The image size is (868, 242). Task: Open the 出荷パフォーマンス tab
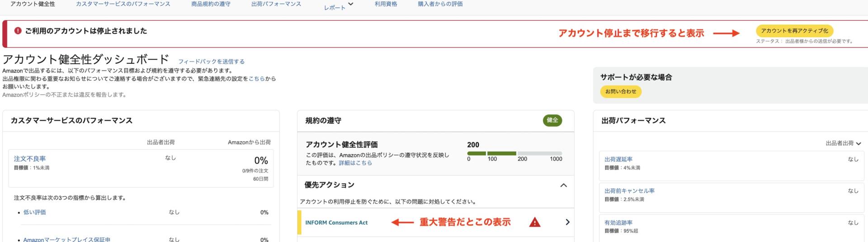coord(276,4)
